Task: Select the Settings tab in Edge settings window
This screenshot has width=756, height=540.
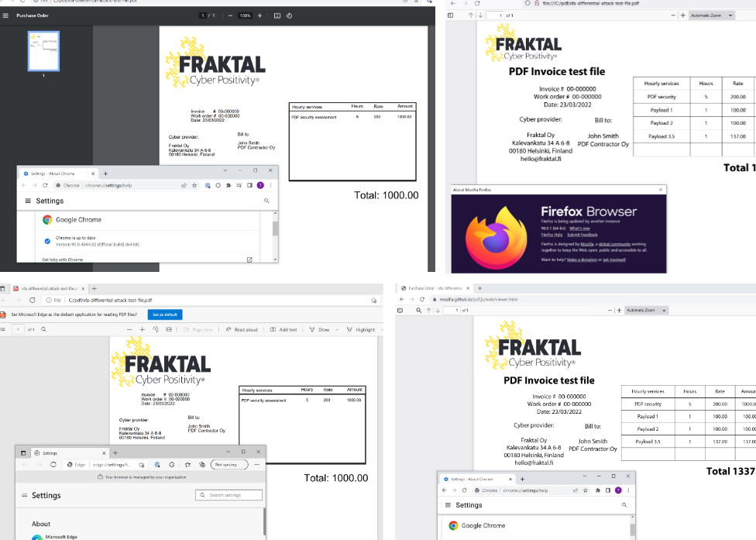Action: pyautogui.click(x=70, y=452)
